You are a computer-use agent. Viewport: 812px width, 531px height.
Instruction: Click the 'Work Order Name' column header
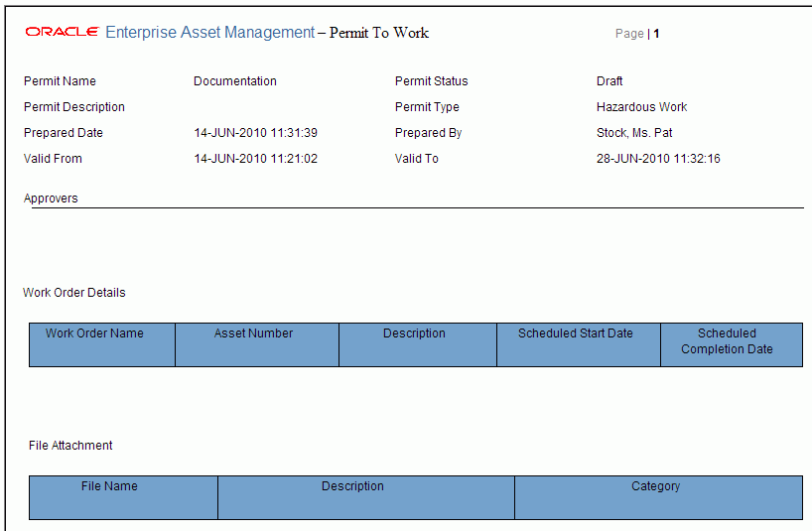point(102,344)
